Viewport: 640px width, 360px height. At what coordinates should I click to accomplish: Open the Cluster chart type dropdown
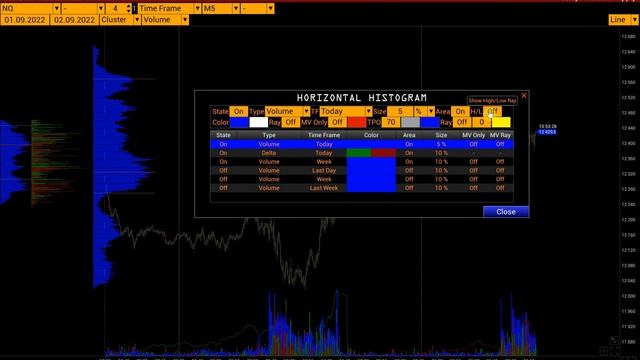click(x=120, y=20)
